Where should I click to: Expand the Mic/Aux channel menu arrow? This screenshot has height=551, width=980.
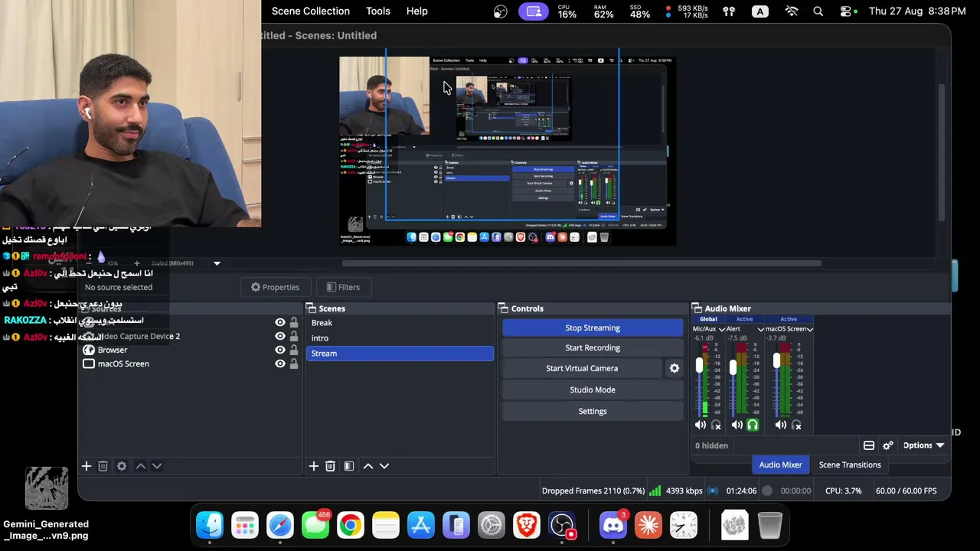click(722, 329)
